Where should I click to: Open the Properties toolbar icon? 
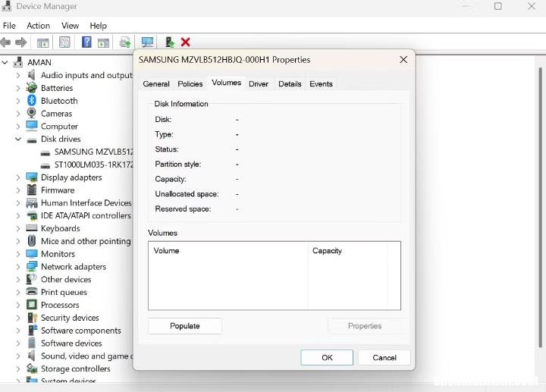64,42
